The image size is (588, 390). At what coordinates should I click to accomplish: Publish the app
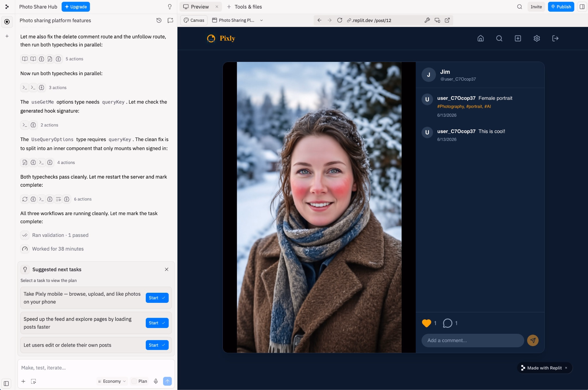[x=561, y=7]
